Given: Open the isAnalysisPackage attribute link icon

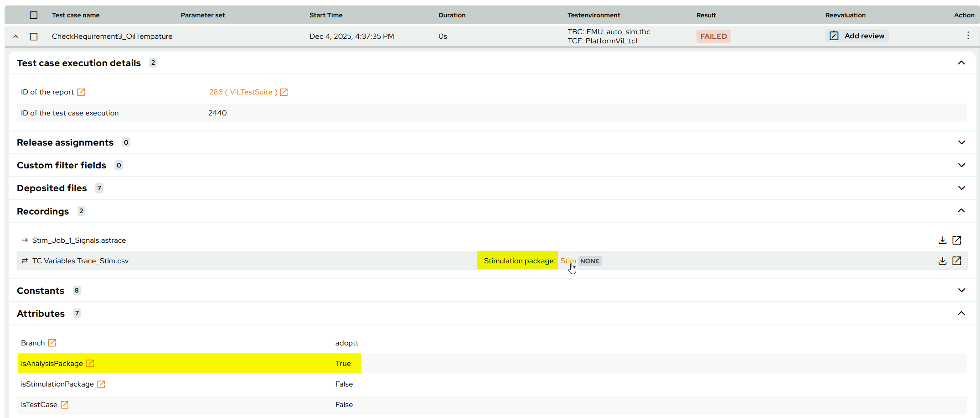Looking at the screenshot, I should click(x=90, y=364).
